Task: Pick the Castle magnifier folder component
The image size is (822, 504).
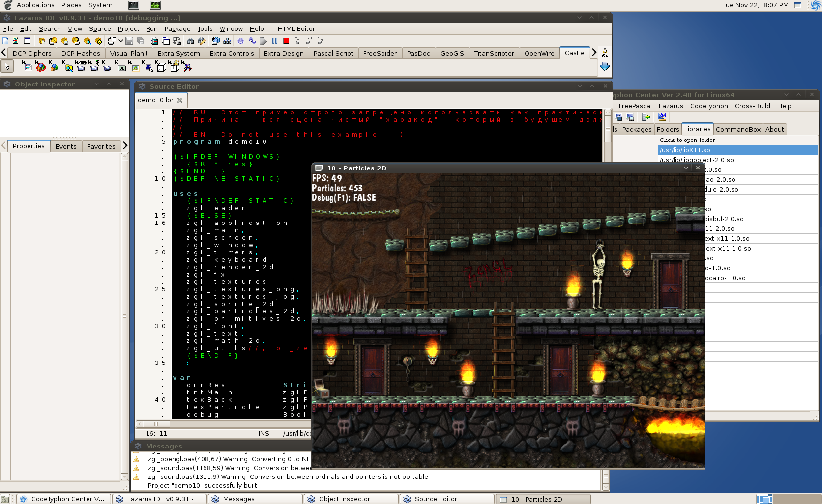Action: (68, 66)
